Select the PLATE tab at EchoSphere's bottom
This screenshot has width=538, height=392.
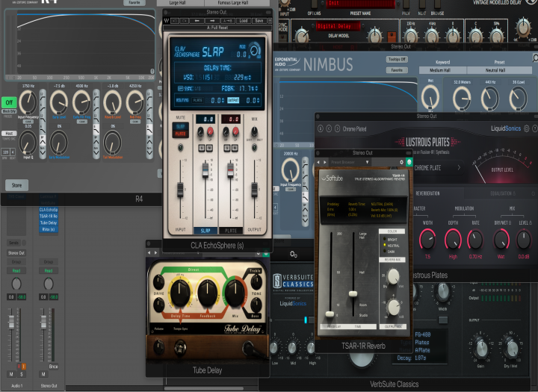pos(231,231)
